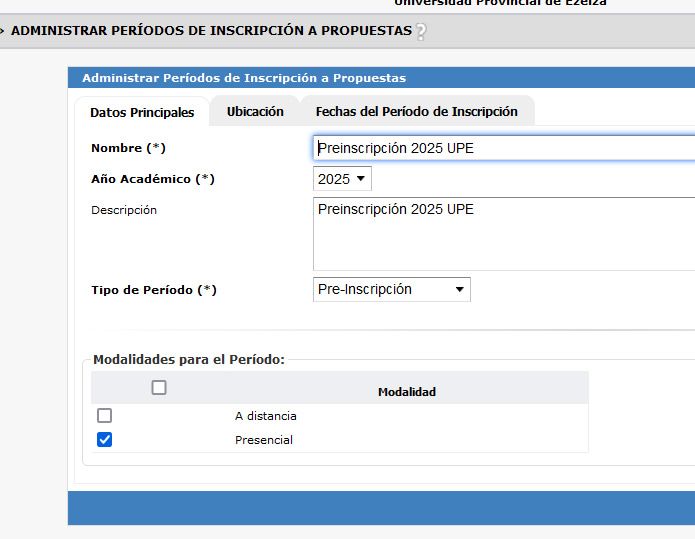The height and width of the screenshot is (539, 695).
Task: Open the Año Académico dropdown
Action: [342, 179]
